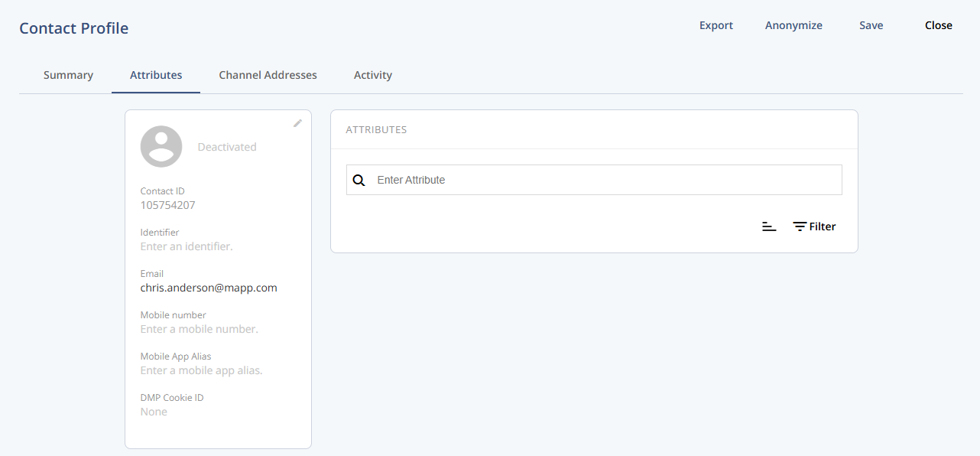Save the contact profile

point(871,25)
